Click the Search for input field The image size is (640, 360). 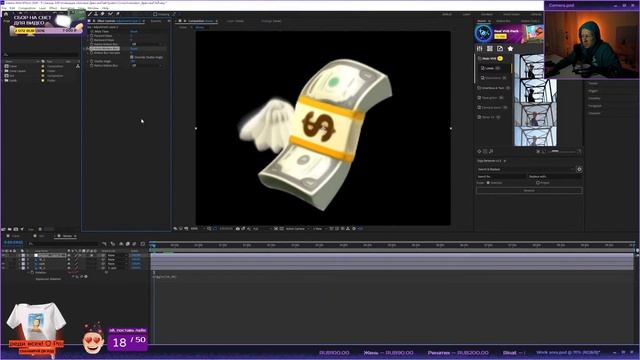point(501,176)
